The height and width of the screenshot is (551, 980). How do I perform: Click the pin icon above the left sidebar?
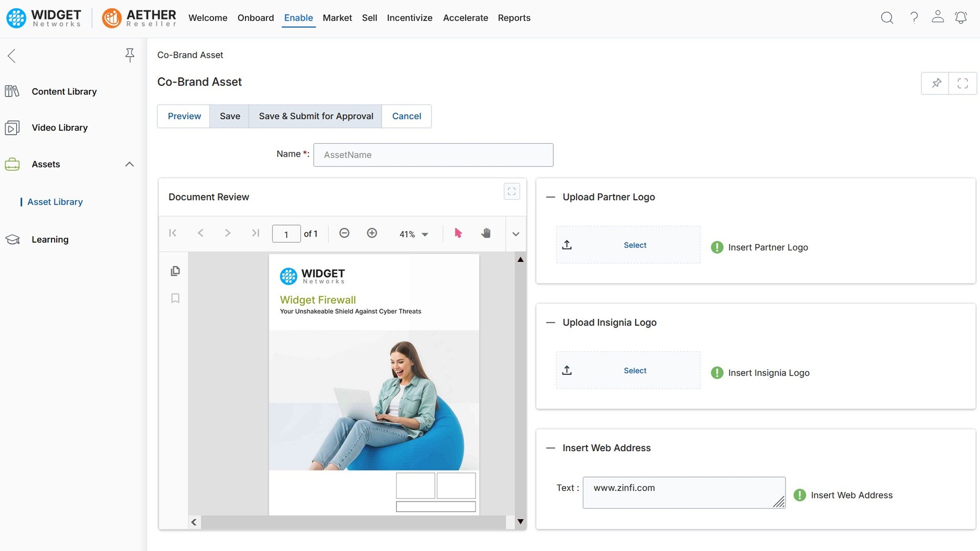(130, 55)
